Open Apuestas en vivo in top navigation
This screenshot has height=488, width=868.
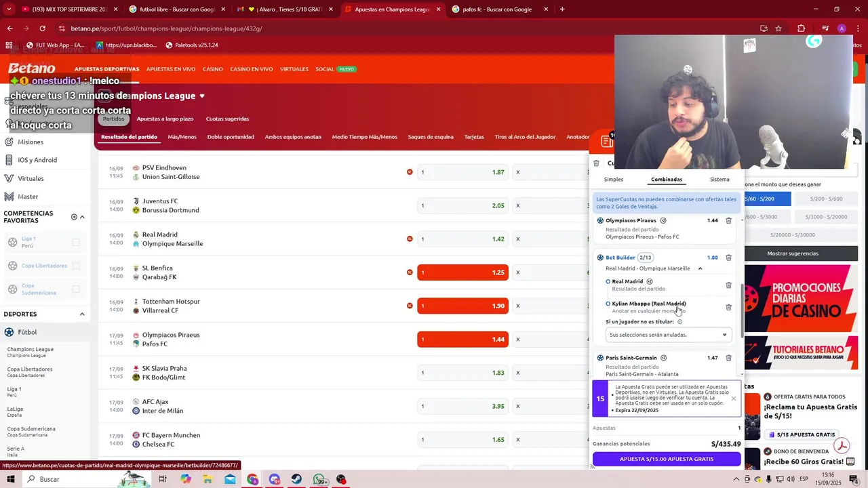coord(171,69)
